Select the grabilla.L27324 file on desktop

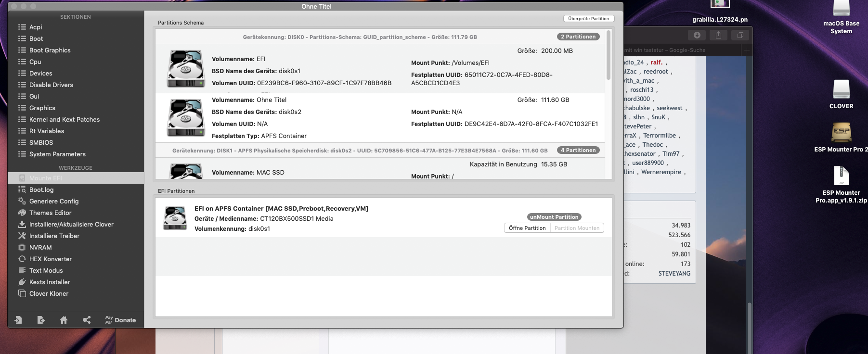coord(720,12)
